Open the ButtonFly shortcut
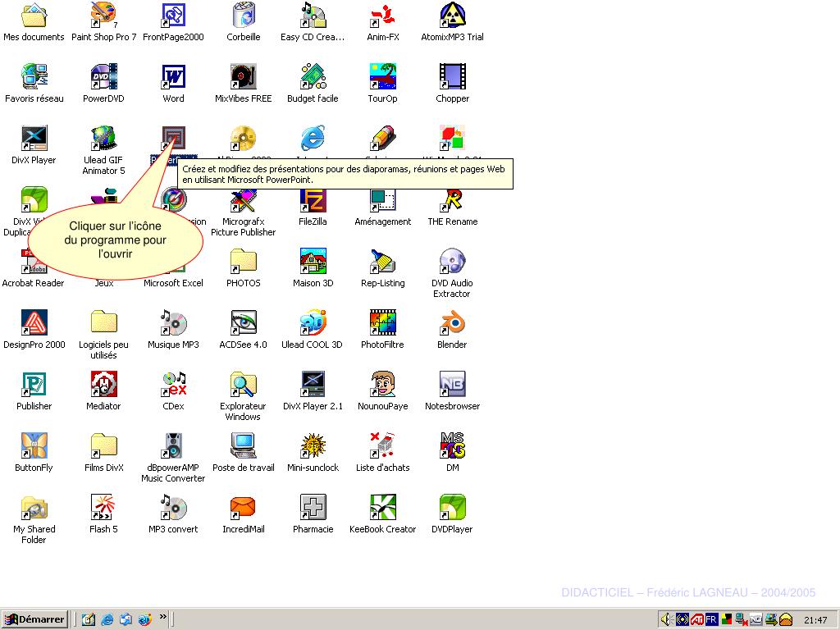Screen dimensions: 840x630 coord(34,445)
